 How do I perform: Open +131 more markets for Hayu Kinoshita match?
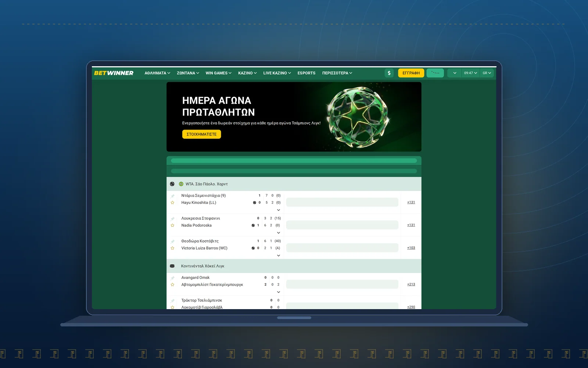(411, 202)
